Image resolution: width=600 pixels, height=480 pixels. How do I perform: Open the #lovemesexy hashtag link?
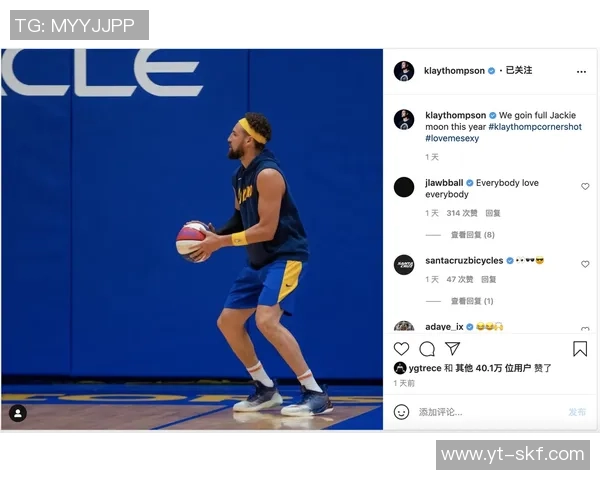[x=452, y=138]
